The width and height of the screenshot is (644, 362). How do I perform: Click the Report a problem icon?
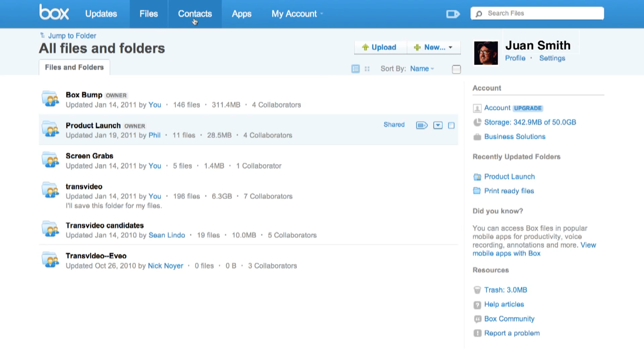(x=477, y=333)
